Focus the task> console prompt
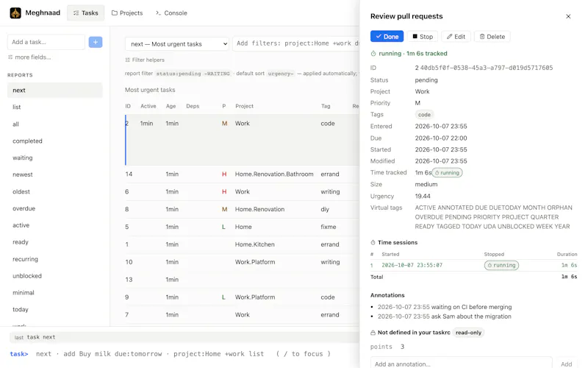Screen dimensions: 588x368 (x=184, y=354)
